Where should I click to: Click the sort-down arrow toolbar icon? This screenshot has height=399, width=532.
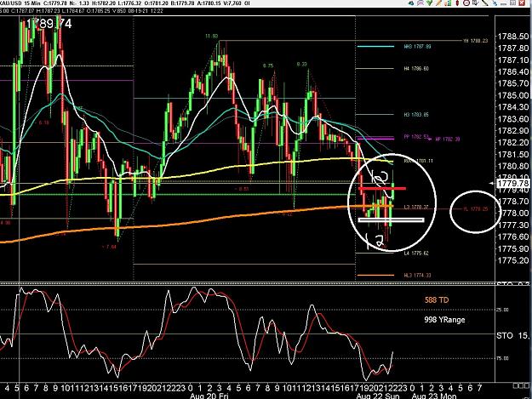click(475, 3)
